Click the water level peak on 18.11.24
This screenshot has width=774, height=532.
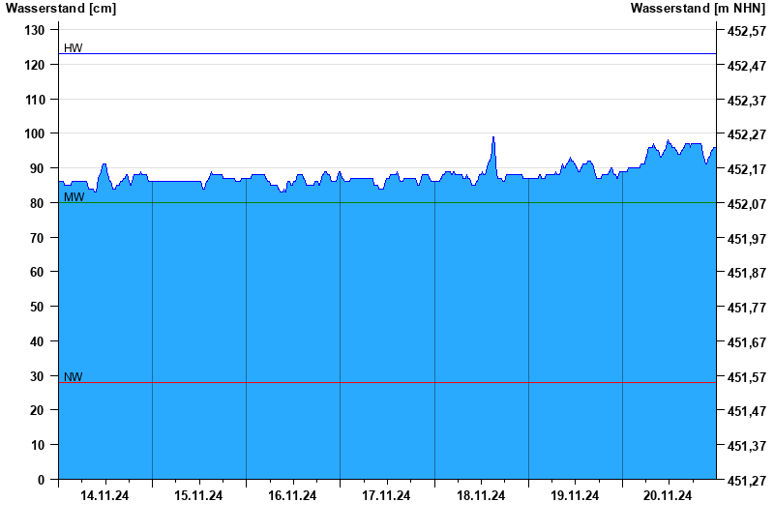[493, 138]
